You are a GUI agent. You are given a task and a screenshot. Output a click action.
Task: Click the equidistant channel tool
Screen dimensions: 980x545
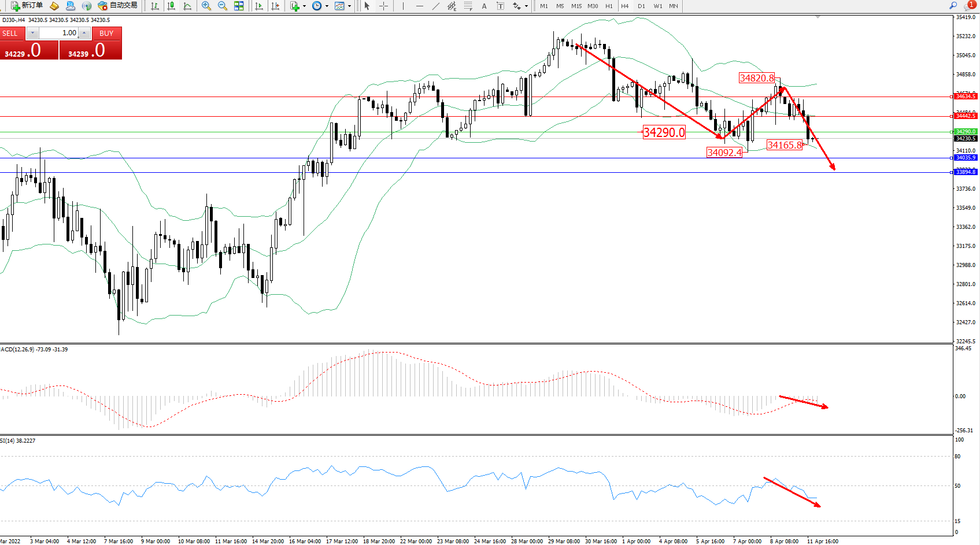452,6
